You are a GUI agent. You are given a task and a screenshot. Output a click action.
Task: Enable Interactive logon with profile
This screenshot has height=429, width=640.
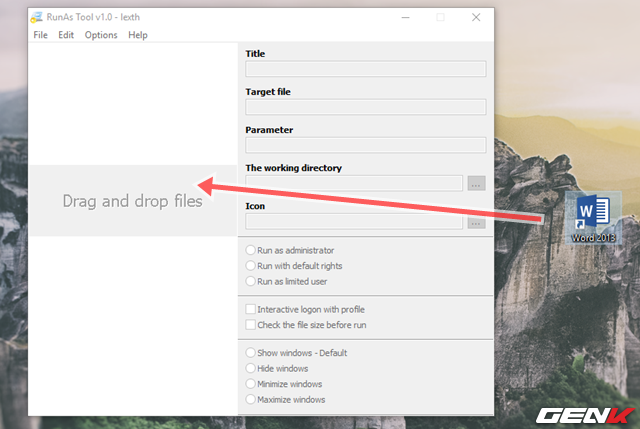251,310
